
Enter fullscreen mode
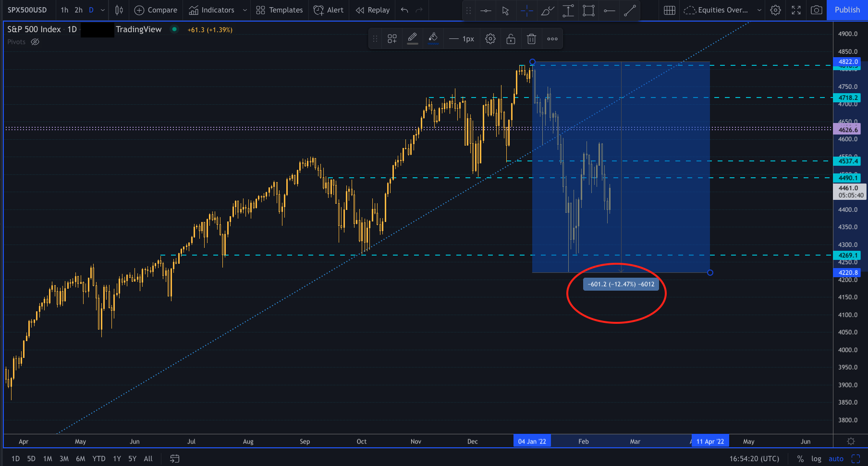coord(796,10)
